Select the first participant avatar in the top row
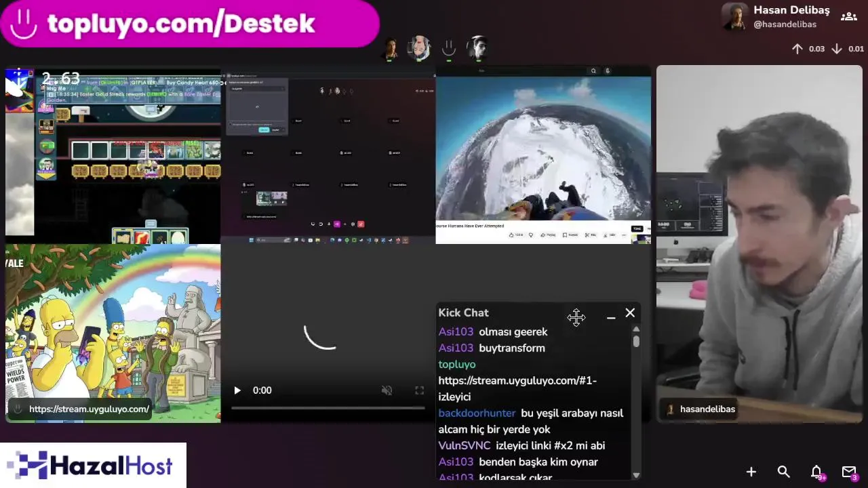 (x=391, y=48)
